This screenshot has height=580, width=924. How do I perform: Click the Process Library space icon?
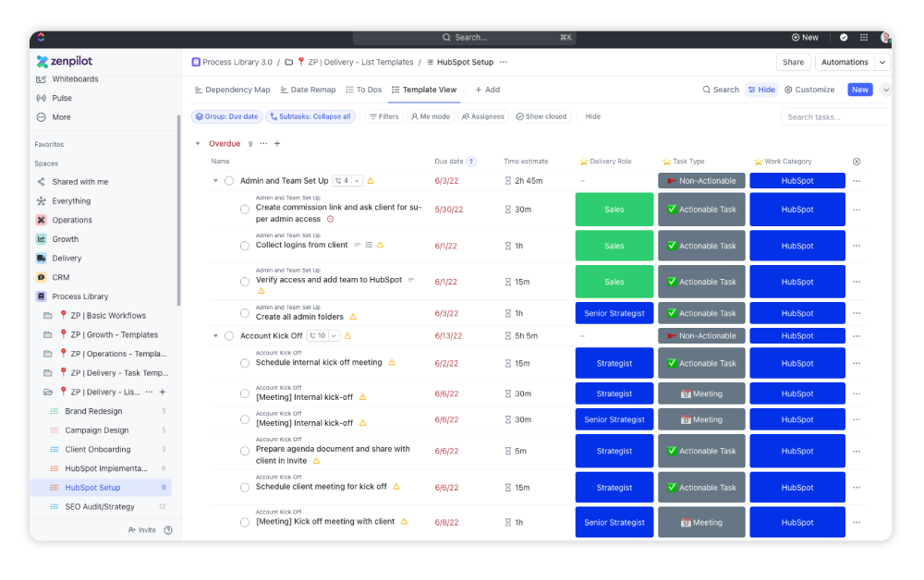tap(42, 296)
